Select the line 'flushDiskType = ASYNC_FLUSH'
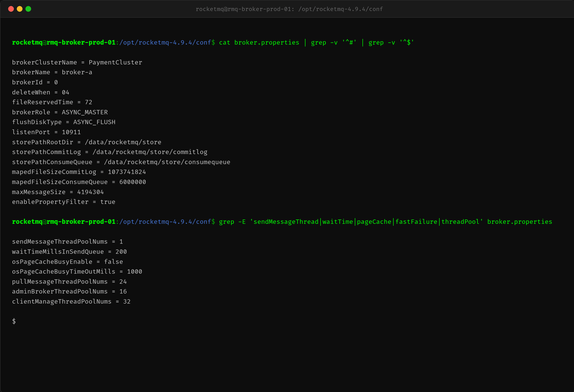This screenshot has width=574, height=392. pyautogui.click(x=64, y=122)
